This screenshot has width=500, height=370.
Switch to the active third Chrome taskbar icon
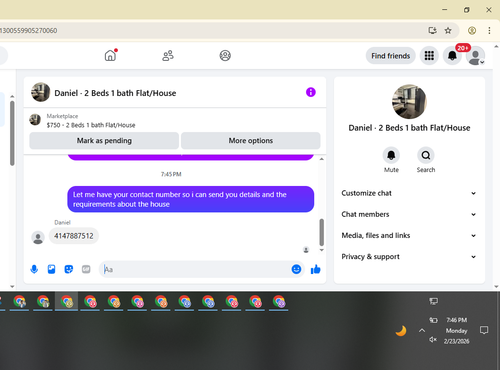(67, 302)
